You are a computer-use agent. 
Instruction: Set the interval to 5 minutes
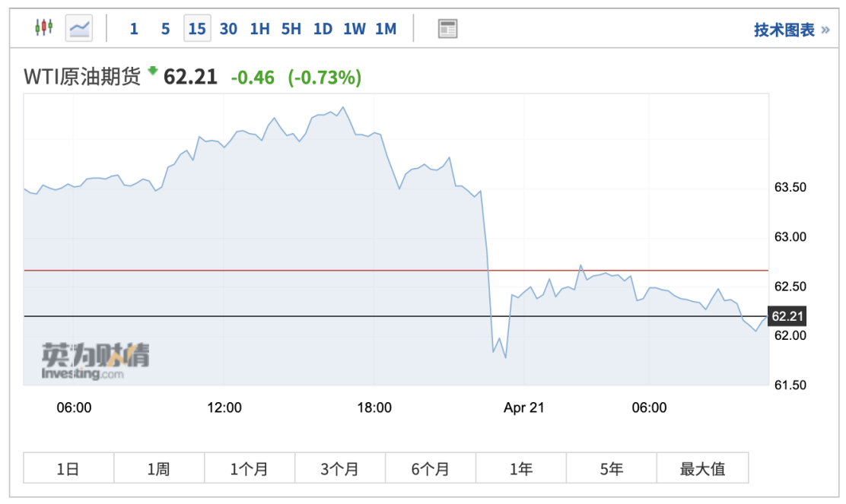(165, 29)
